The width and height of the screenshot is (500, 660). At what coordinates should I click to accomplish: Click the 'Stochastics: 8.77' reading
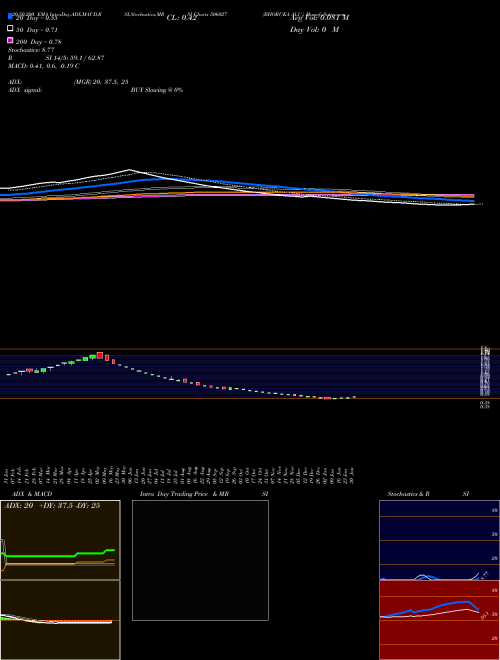tap(32, 50)
